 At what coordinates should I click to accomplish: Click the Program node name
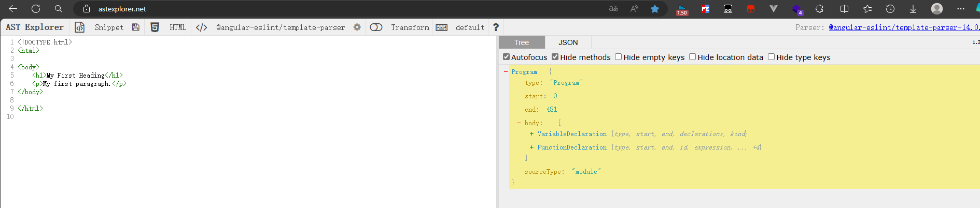click(x=524, y=72)
